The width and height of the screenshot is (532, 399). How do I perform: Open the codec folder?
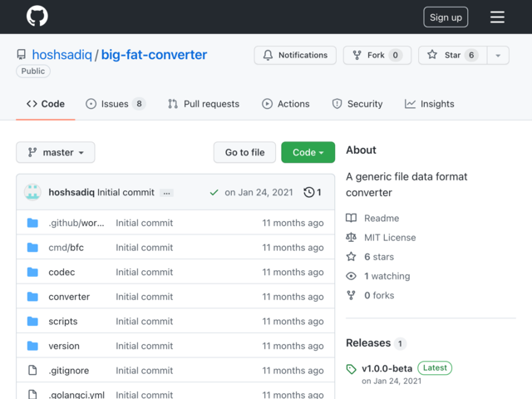coord(62,272)
